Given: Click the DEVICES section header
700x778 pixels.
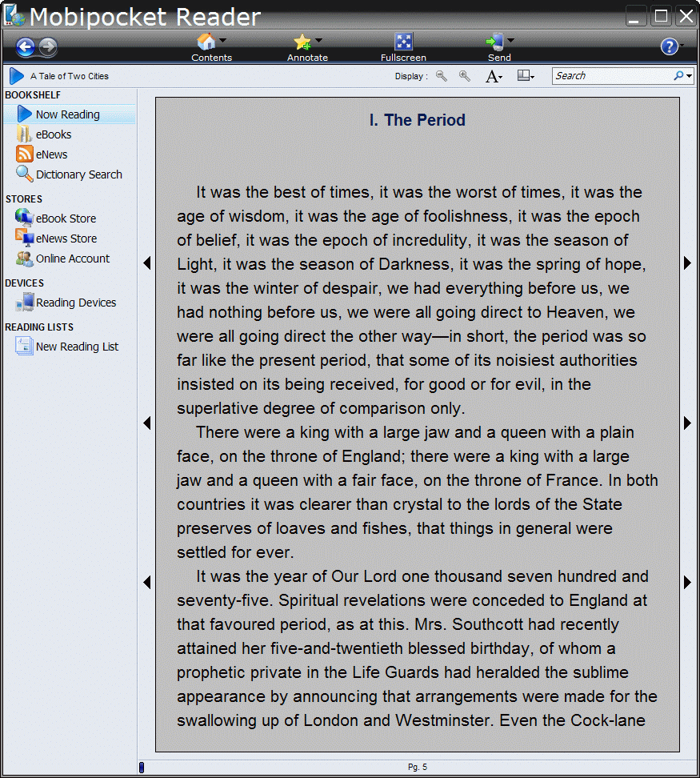Looking at the screenshot, I should pyautogui.click(x=24, y=283).
